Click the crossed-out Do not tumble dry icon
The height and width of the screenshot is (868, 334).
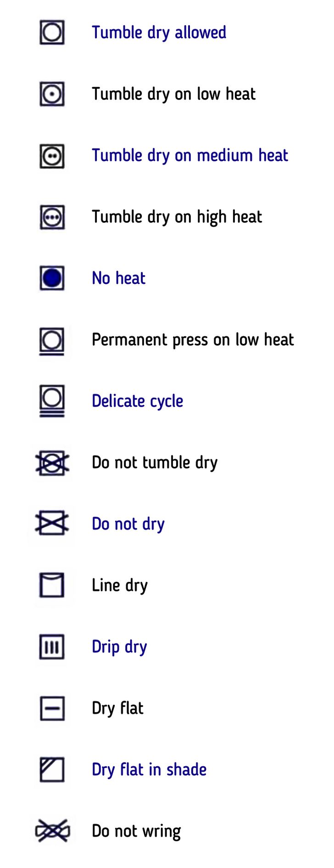(x=52, y=463)
